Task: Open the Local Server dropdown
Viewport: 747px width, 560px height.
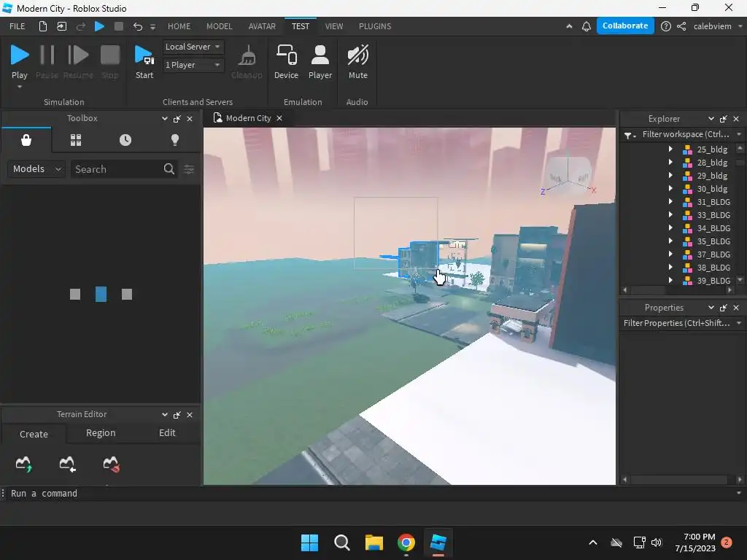Action: tap(193, 47)
